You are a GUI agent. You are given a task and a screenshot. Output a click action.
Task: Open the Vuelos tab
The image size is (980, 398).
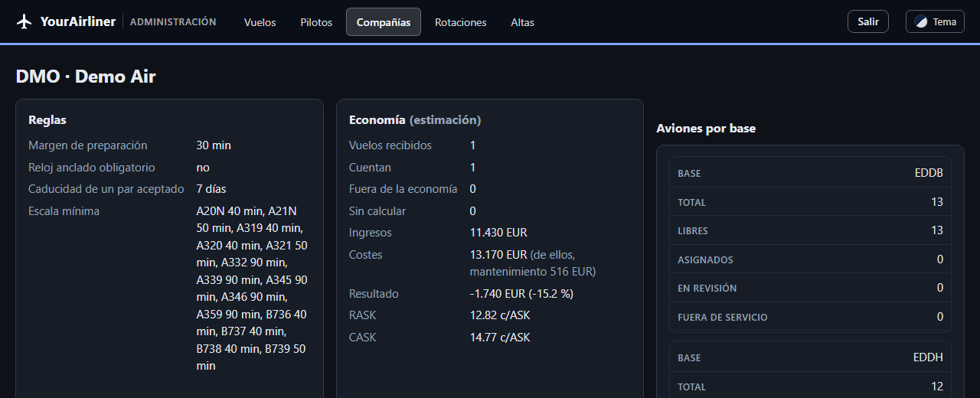pos(260,22)
